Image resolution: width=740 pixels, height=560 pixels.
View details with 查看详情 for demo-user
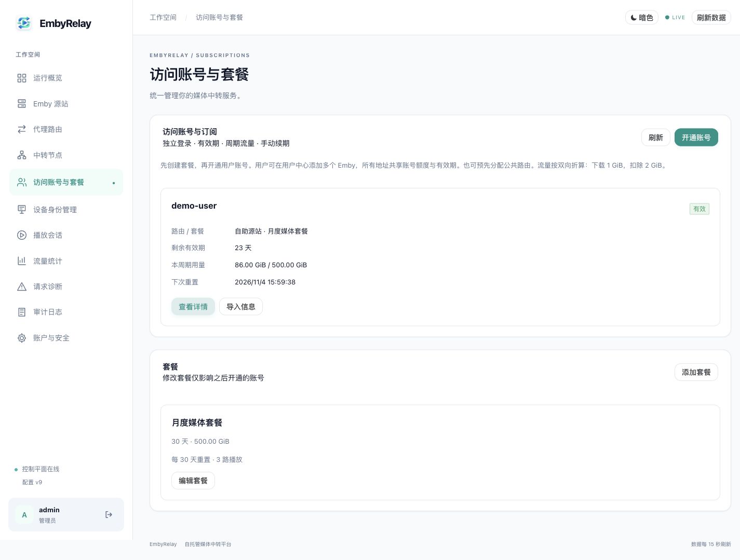193,307
